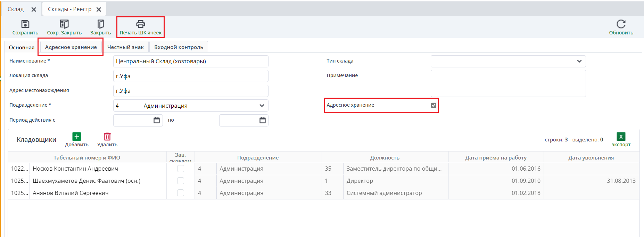Switch to the Адресное хранение tab
This screenshot has height=237, width=644.
(71, 47)
